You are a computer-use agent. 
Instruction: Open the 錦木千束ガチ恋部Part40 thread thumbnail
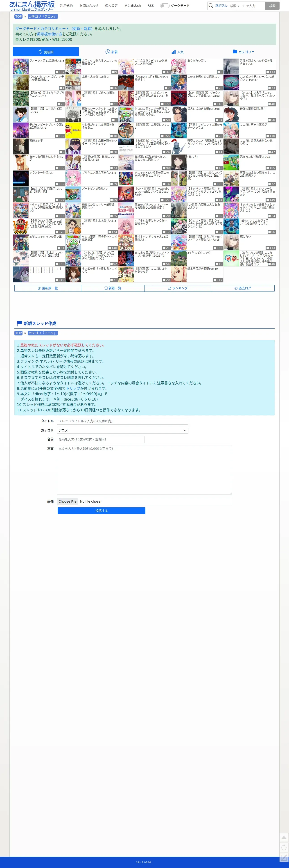178,274
